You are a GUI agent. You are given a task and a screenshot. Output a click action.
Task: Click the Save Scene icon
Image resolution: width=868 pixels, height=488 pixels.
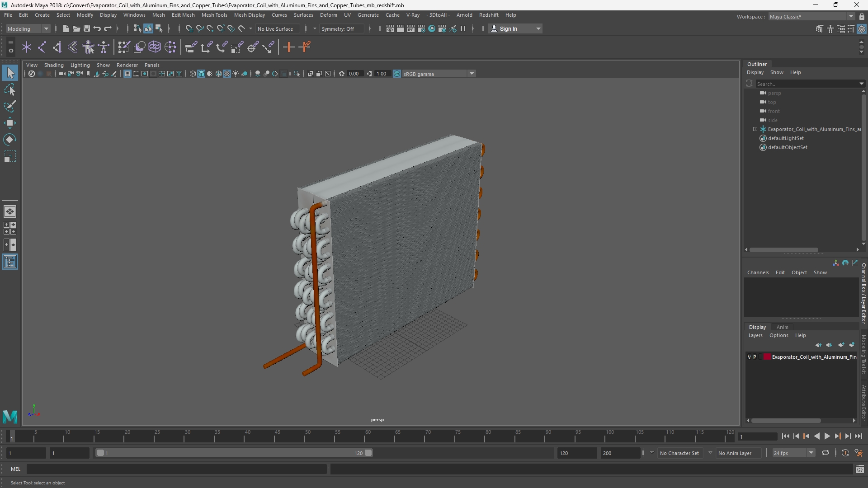[86, 28]
